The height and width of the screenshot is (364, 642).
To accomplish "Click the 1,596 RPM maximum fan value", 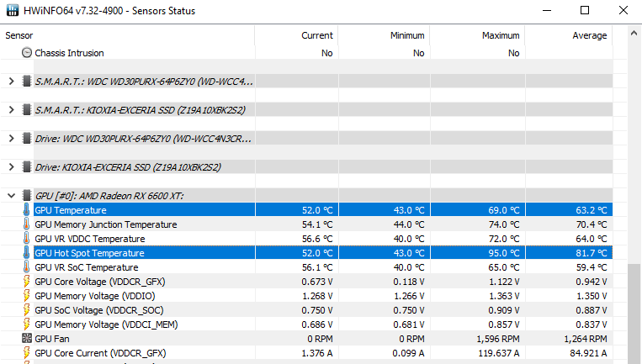I will (x=498, y=339).
